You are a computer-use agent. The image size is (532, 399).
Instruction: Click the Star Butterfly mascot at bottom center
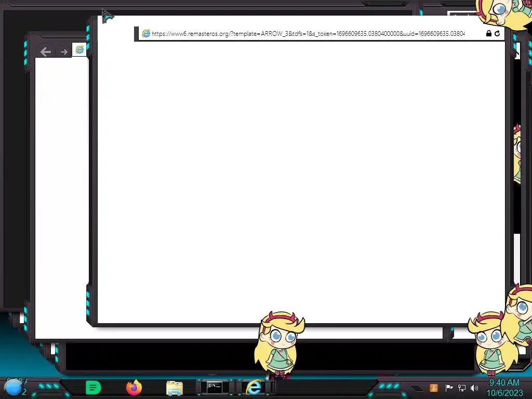tap(279, 344)
